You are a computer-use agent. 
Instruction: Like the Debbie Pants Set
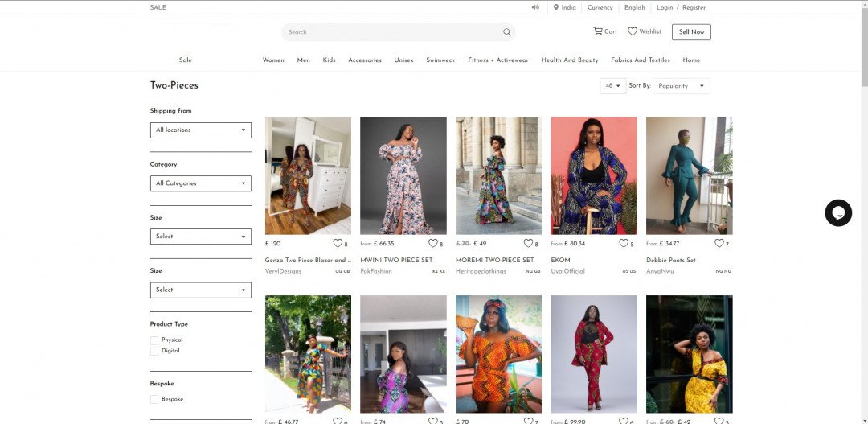719,243
